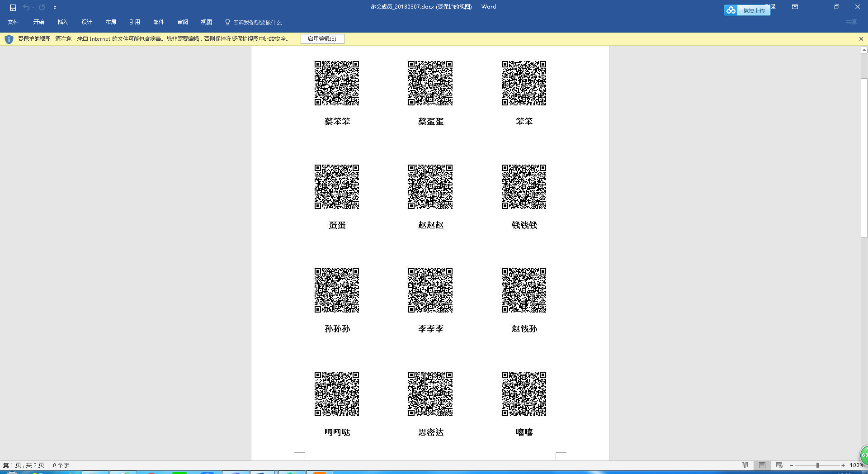The height and width of the screenshot is (474, 868).
Task: Click the Undo icon in title bar
Action: (x=26, y=7)
